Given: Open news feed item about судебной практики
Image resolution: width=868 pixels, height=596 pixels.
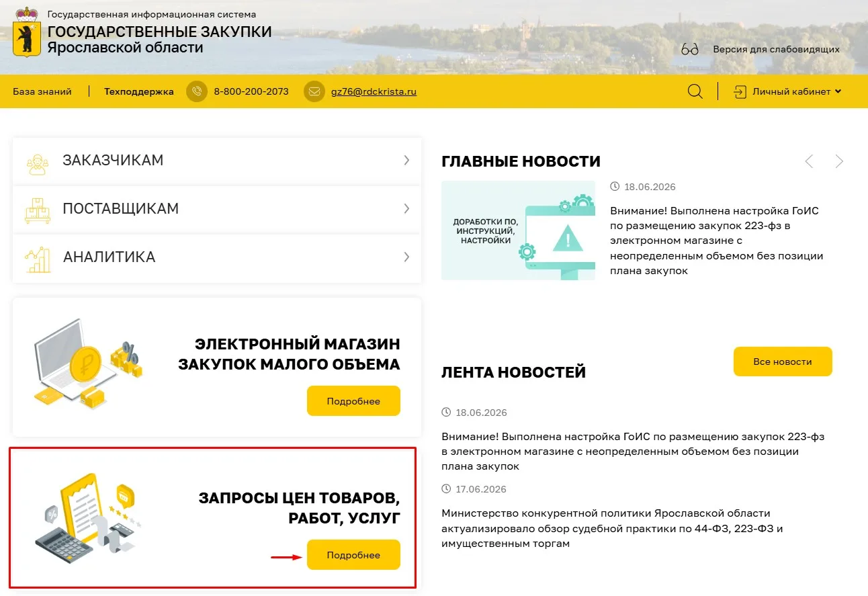Looking at the screenshot, I should point(613,528).
